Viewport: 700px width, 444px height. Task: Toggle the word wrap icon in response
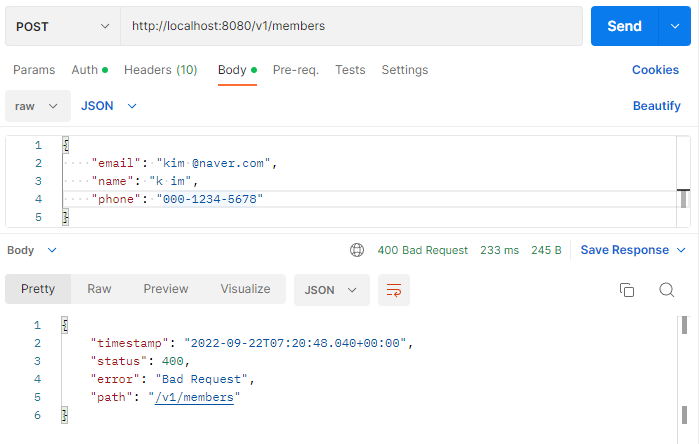[x=394, y=290]
